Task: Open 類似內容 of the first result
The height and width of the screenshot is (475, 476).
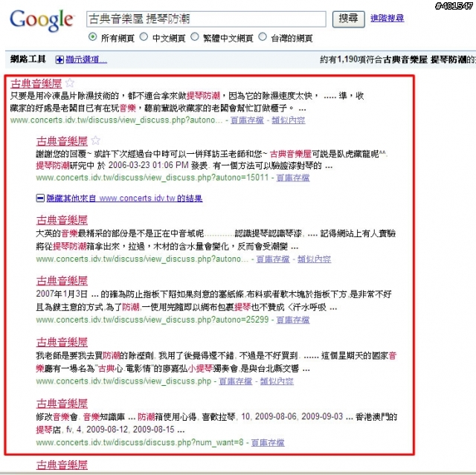Action: click(x=289, y=120)
